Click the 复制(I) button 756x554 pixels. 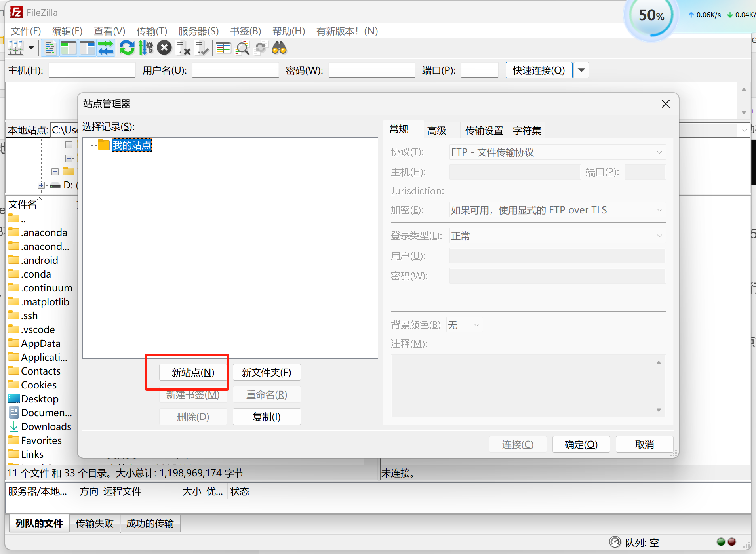(x=267, y=417)
